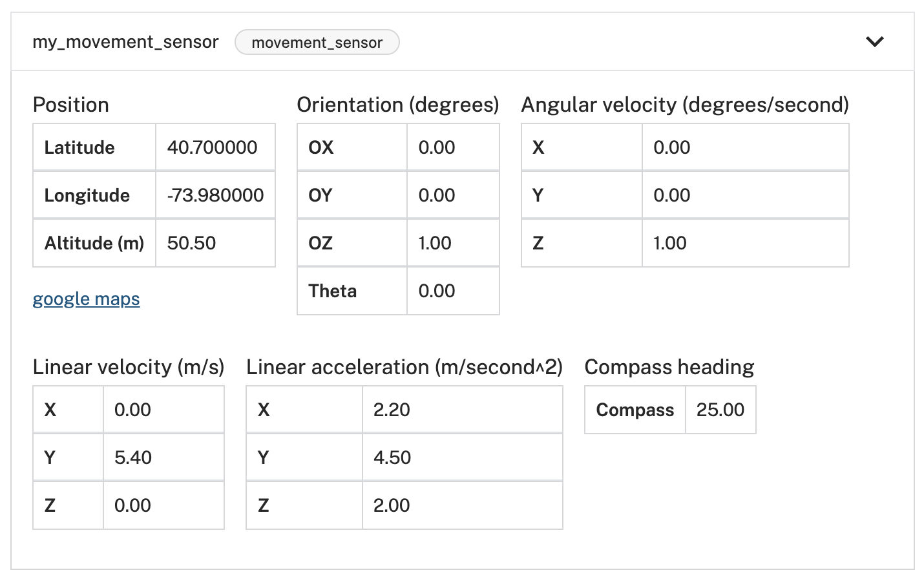Select the Longitude value -73.980000
The height and width of the screenshot is (579, 924).
(x=215, y=195)
